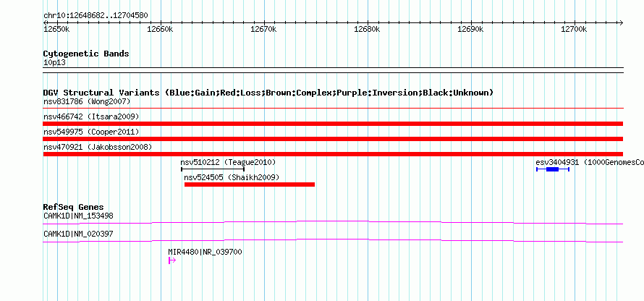
Task: Open the nsv549975 (Cooper2011) variant label
Action: point(91,132)
